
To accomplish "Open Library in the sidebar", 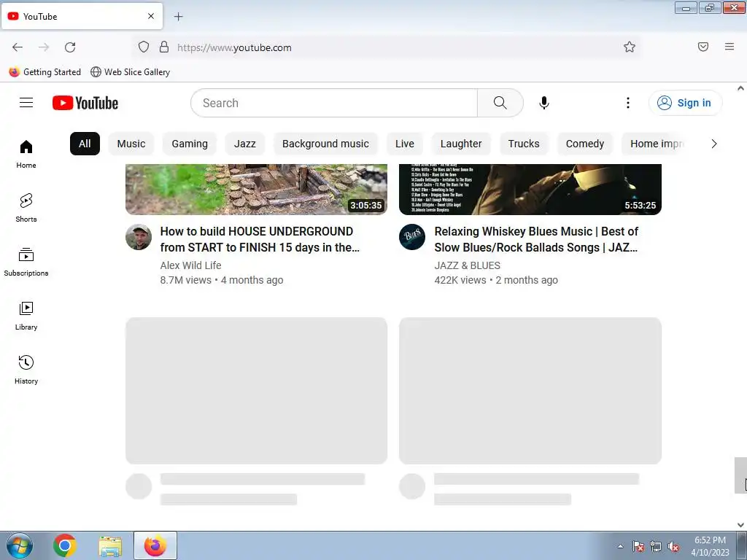I will point(26,316).
